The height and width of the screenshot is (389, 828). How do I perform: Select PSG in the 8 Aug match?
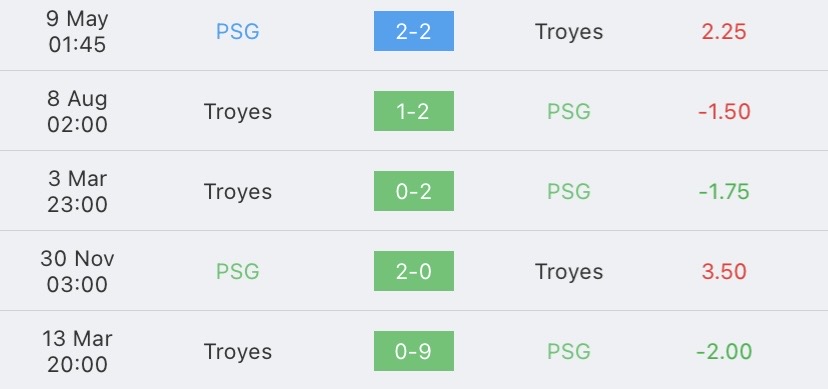tap(569, 111)
